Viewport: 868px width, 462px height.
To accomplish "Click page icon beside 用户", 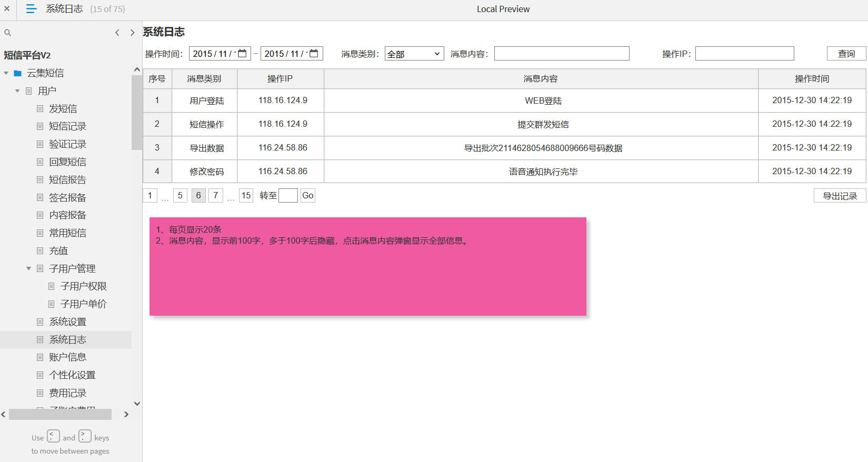I will 29,91.
